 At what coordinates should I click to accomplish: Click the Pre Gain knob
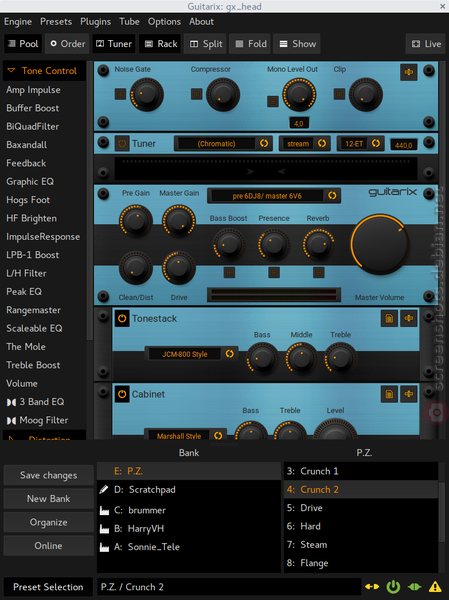(136, 221)
